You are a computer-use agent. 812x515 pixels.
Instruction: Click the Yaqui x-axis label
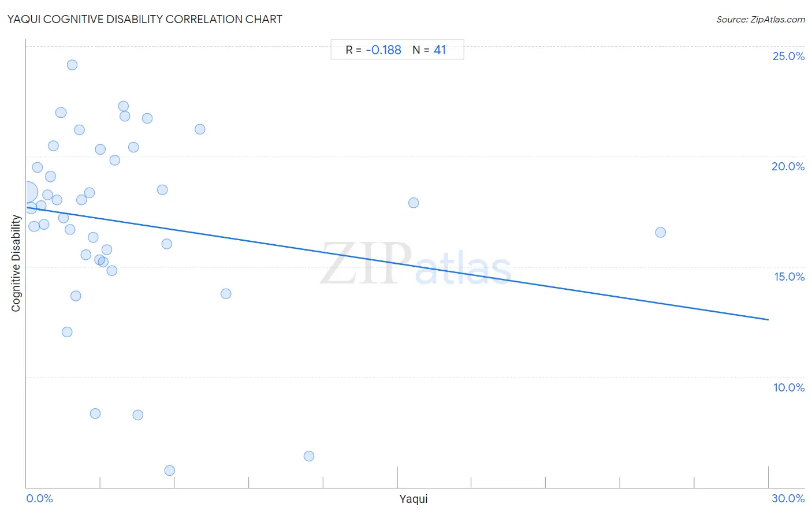point(414,499)
